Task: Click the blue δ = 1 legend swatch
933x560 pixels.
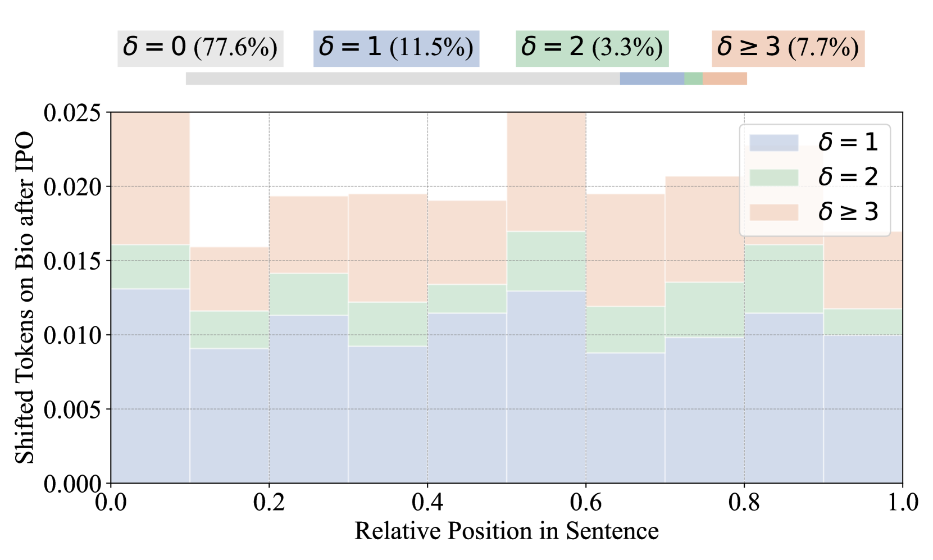Action: (x=773, y=143)
